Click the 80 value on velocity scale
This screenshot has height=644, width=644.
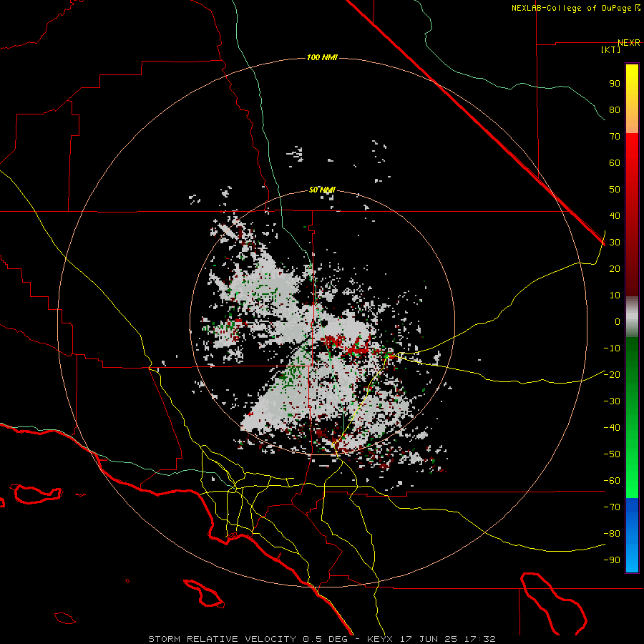[x=615, y=110]
